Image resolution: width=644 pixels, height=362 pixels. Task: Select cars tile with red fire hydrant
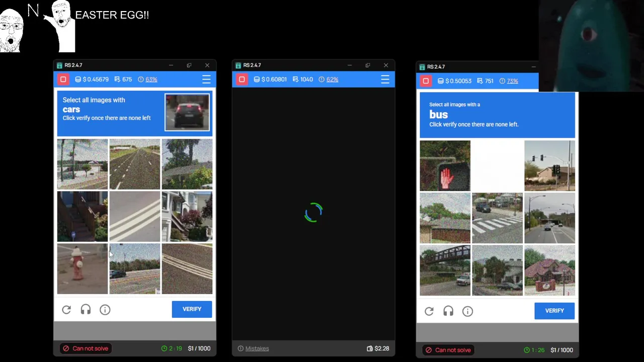pyautogui.click(x=83, y=269)
